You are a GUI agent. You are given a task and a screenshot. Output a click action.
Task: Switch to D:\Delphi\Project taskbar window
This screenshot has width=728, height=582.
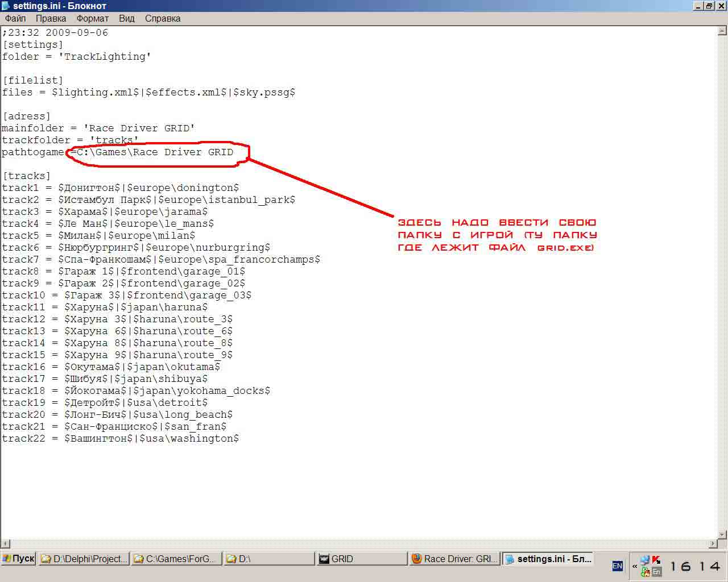click(x=84, y=559)
